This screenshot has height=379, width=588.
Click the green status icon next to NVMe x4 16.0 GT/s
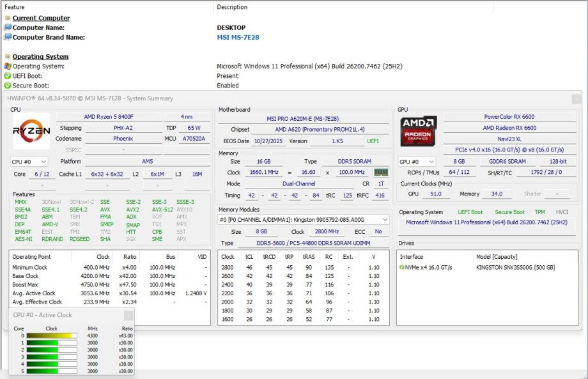coord(402,267)
